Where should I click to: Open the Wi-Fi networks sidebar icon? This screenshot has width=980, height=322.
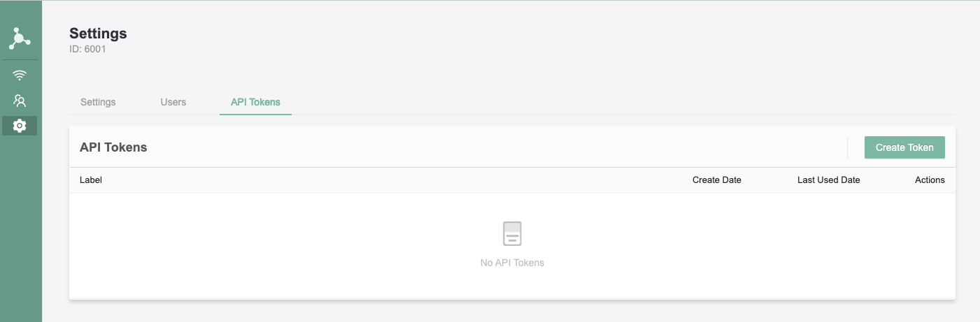tap(20, 75)
